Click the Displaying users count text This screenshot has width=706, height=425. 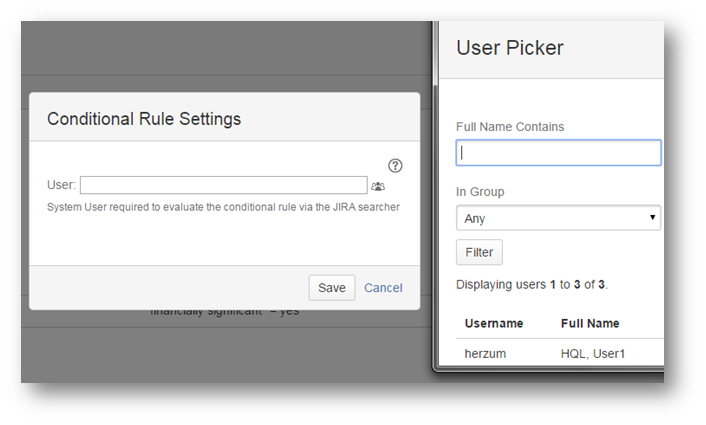pyautogui.click(x=531, y=285)
